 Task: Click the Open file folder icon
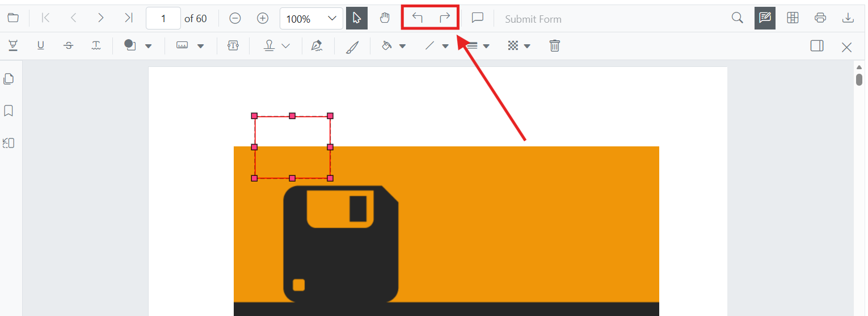coord(13,18)
